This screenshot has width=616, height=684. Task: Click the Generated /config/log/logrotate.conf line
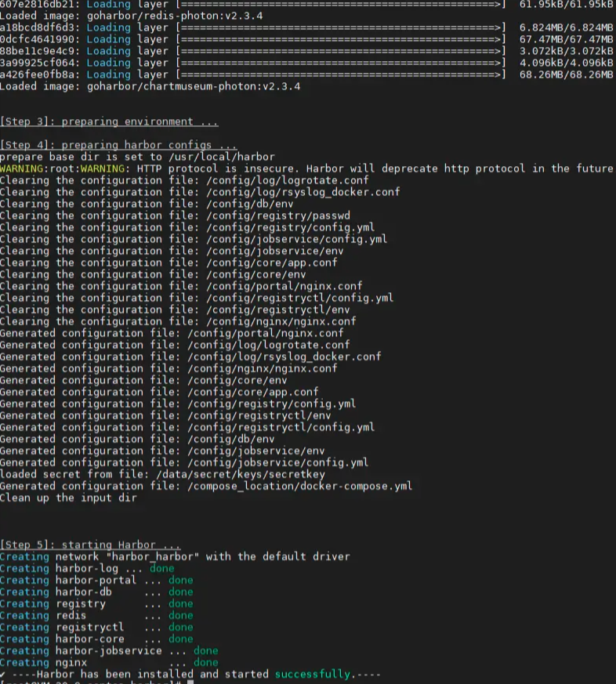point(175,346)
